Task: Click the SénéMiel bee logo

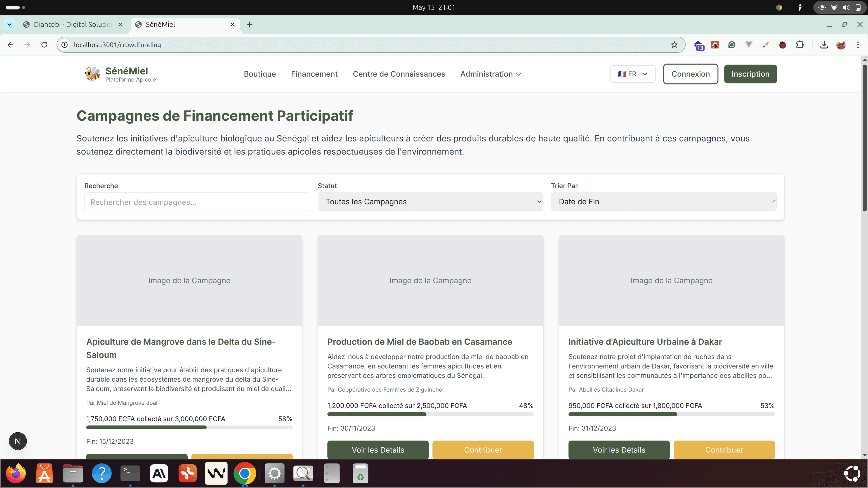Action: click(92, 74)
